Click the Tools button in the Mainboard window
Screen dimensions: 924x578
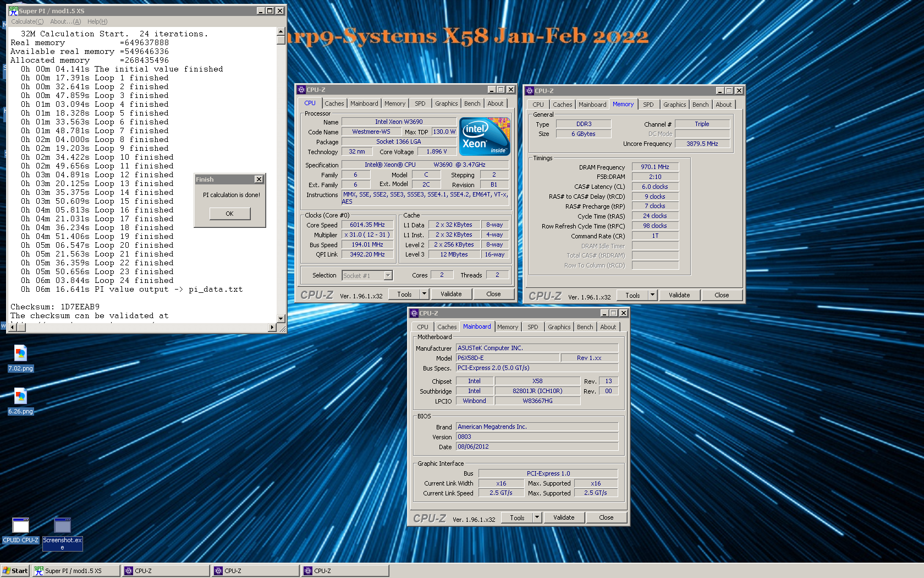[x=518, y=518]
